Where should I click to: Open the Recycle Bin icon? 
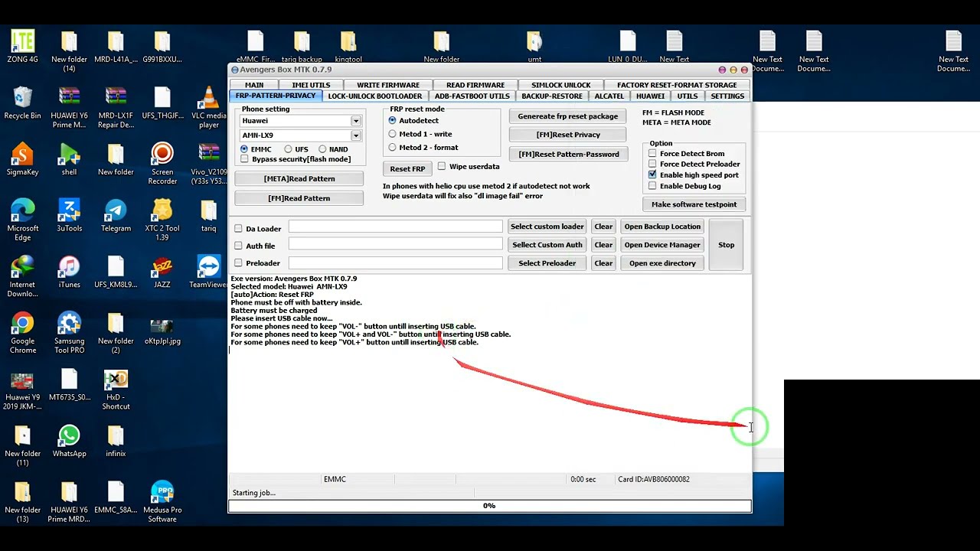click(x=22, y=103)
